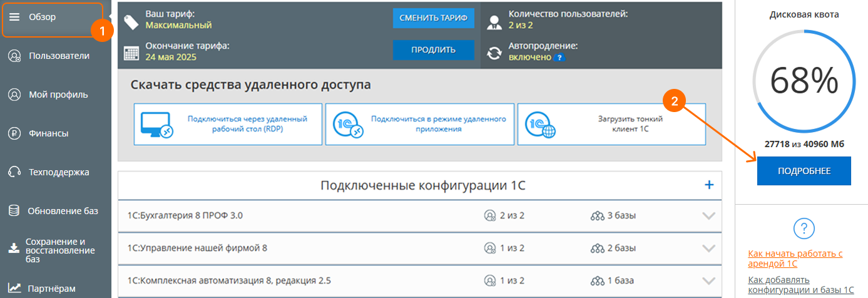Click the hamburger icon beside Обзор

click(14, 18)
